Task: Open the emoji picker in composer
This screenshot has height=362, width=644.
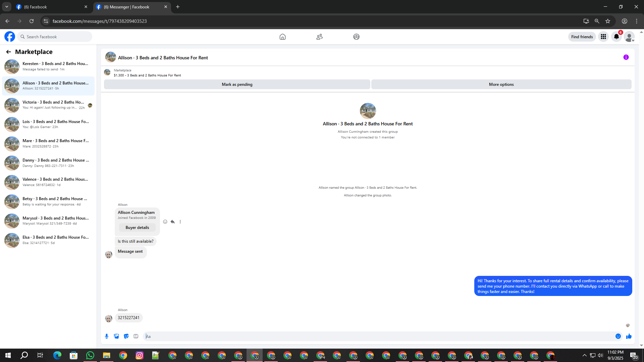Action: click(618, 336)
